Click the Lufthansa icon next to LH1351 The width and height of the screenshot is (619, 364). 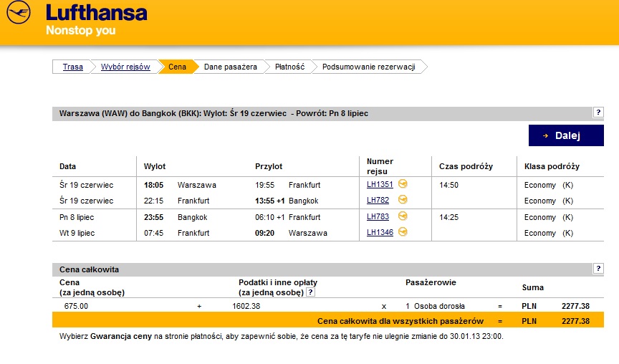(x=403, y=183)
